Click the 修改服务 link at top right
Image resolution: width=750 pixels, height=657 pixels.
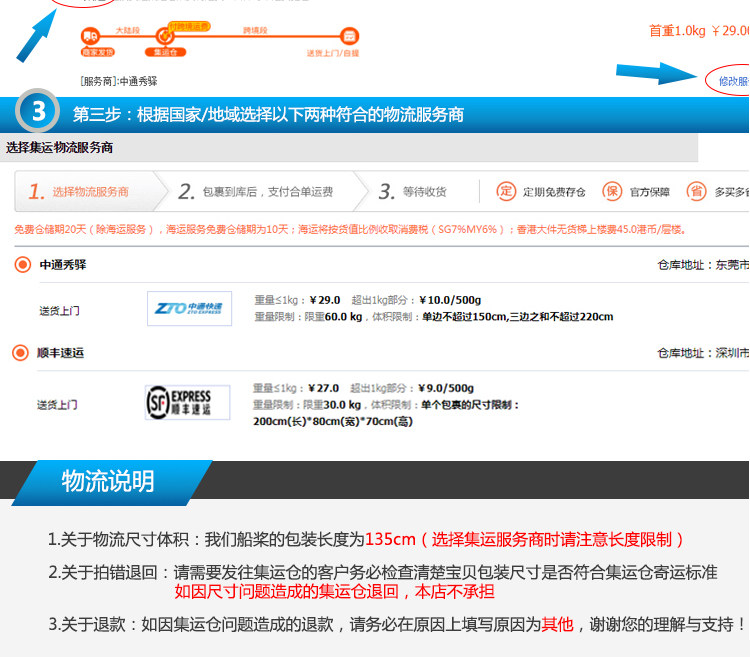tap(734, 81)
